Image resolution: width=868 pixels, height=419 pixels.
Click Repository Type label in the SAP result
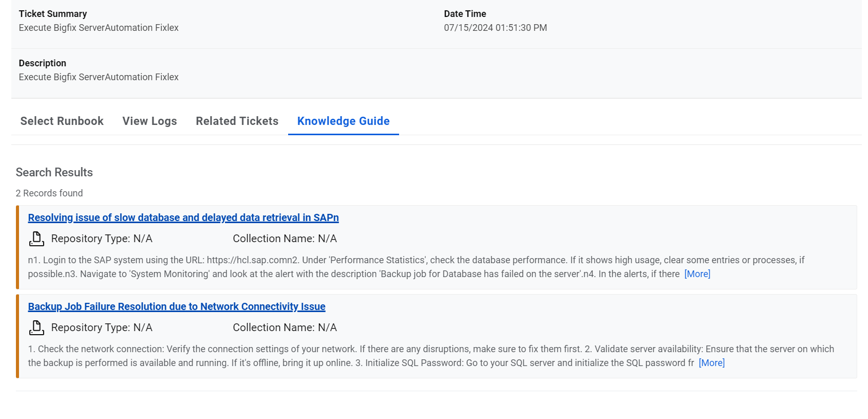(102, 239)
